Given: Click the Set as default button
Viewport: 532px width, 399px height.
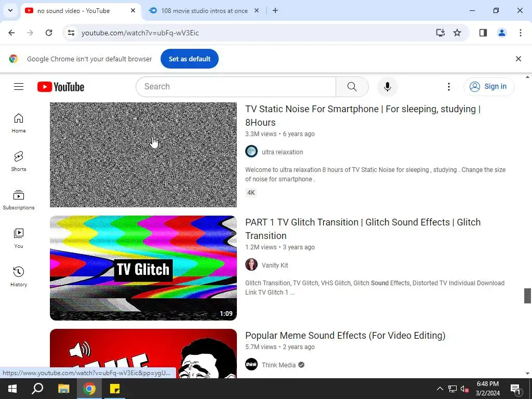Looking at the screenshot, I should click(x=189, y=59).
